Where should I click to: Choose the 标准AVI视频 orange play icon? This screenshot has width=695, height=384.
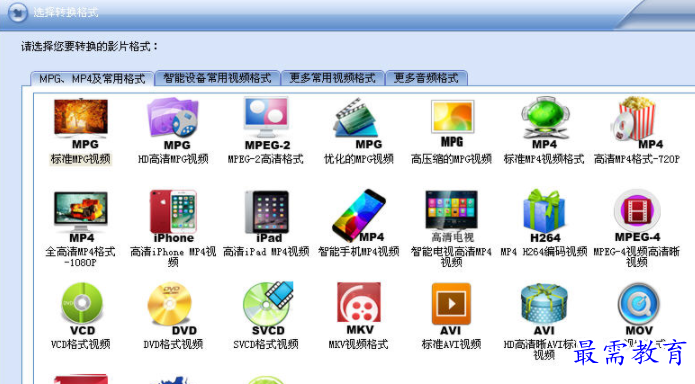tap(451, 310)
